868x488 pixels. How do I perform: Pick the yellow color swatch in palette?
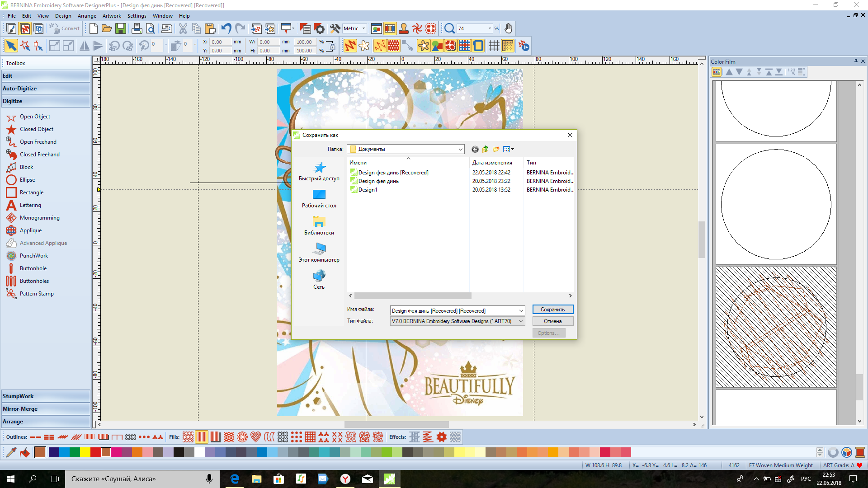(85, 452)
